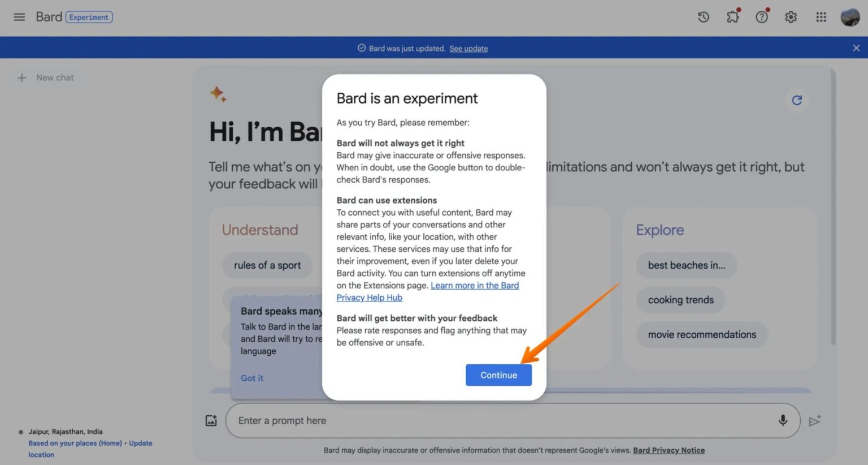The image size is (868, 465).
Task: Click the send prompt icon
Action: click(815, 420)
